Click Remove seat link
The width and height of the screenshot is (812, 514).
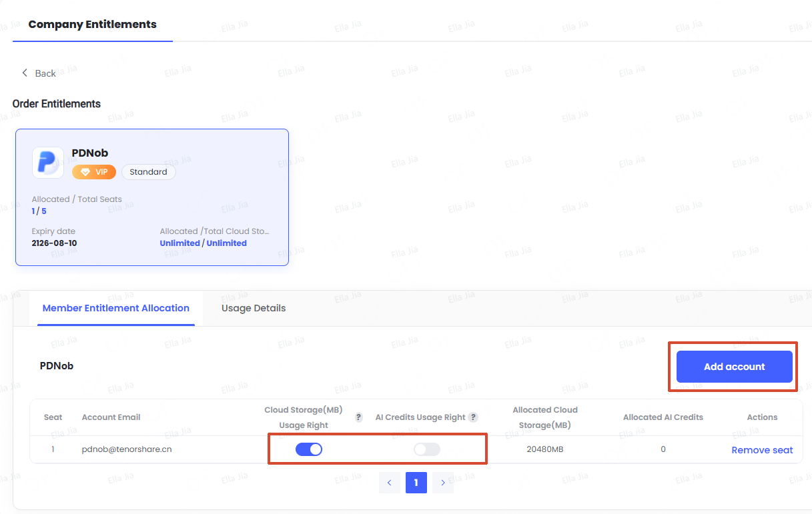coord(763,450)
